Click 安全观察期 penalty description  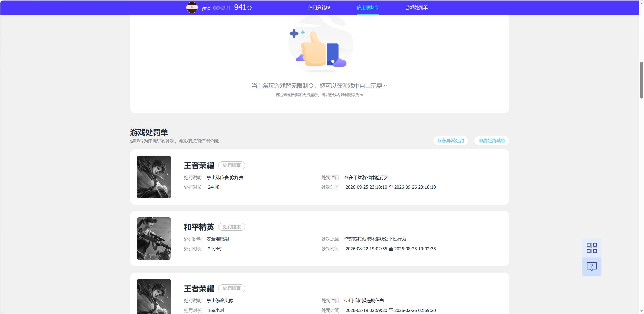point(217,239)
